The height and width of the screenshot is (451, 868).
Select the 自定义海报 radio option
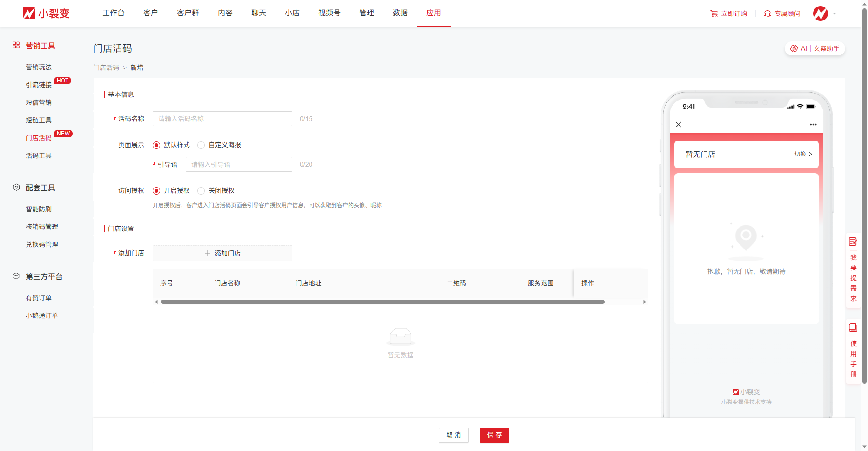201,145
